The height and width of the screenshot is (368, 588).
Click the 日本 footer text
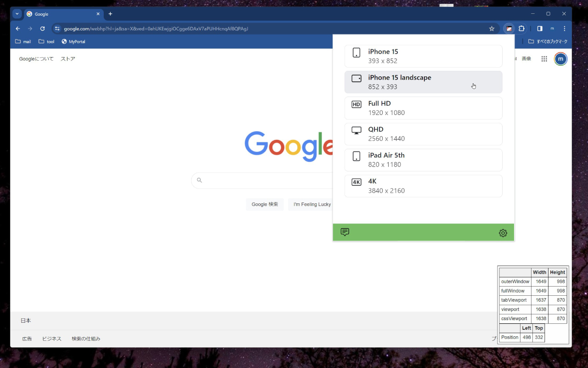[26, 321]
